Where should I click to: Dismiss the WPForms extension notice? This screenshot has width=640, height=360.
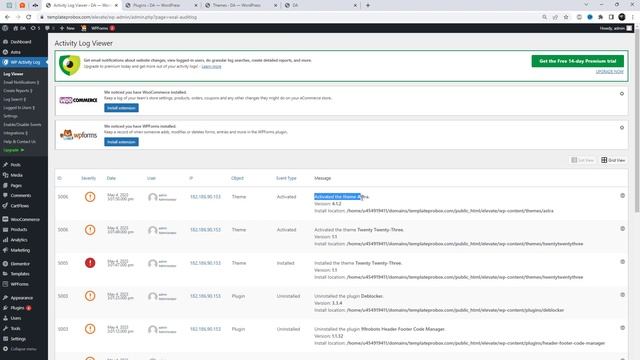coord(622,127)
